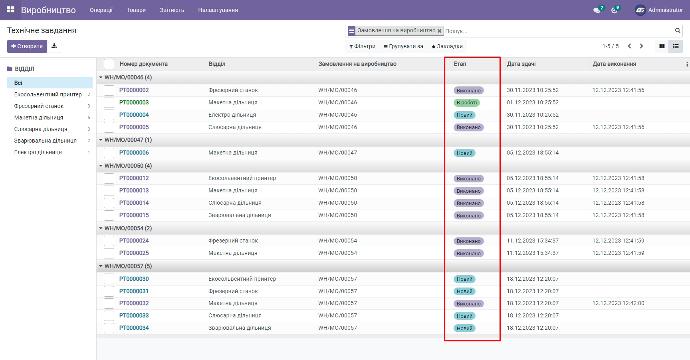Open the Налаштування menu
The width and height of the screenshot is (690, 360).
pos(218,10)
